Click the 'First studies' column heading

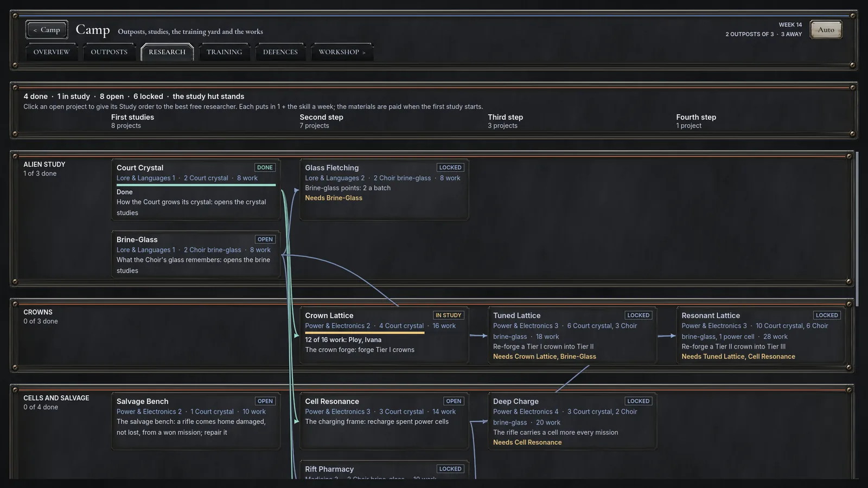(x=132, y=117)
